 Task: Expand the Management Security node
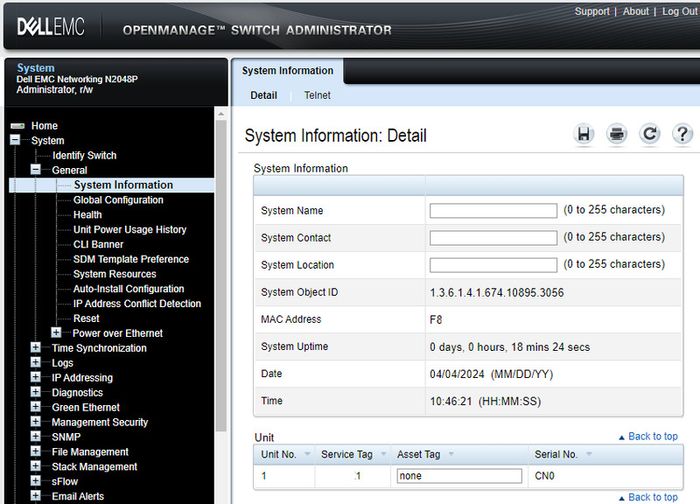35,421
